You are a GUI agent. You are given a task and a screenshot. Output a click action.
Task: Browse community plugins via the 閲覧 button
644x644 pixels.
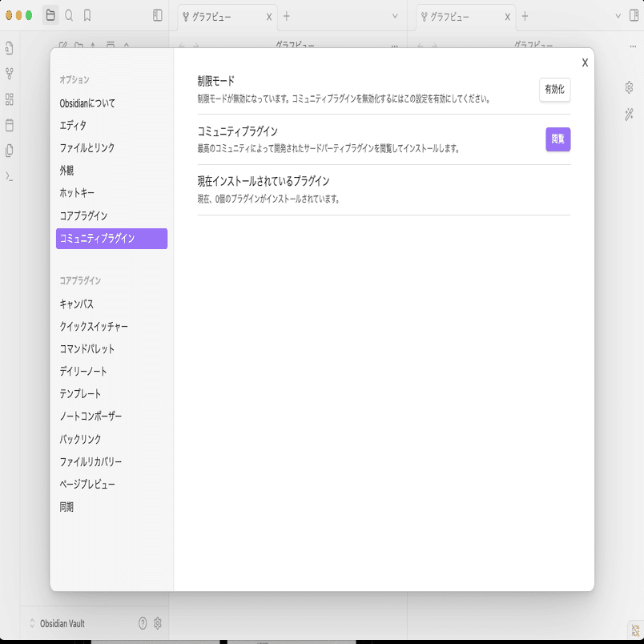[x=557, y=139]
